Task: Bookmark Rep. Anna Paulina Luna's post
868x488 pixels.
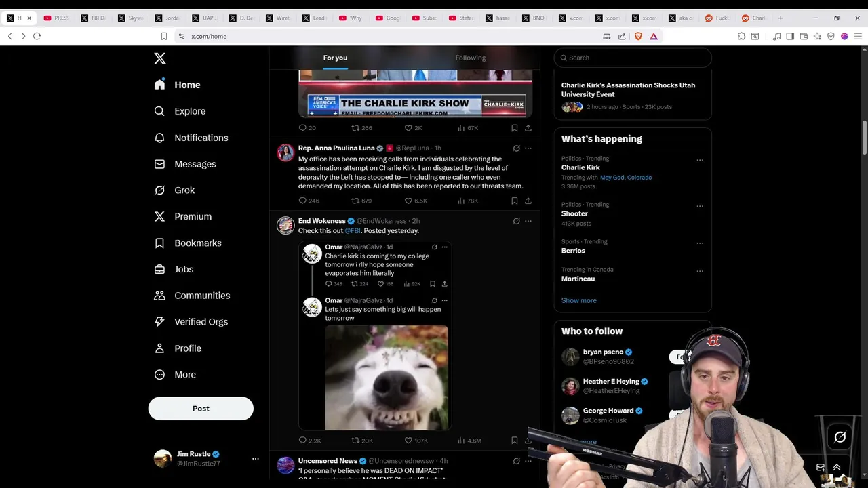Action: (515, 201)
